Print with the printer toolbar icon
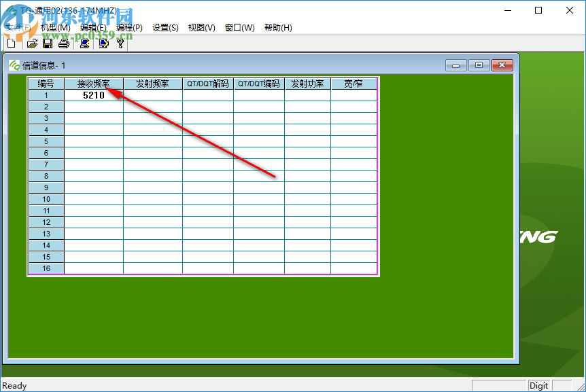The width and height of the screenshot is (586, 392). pyautogui.click(x=64, y=43)
